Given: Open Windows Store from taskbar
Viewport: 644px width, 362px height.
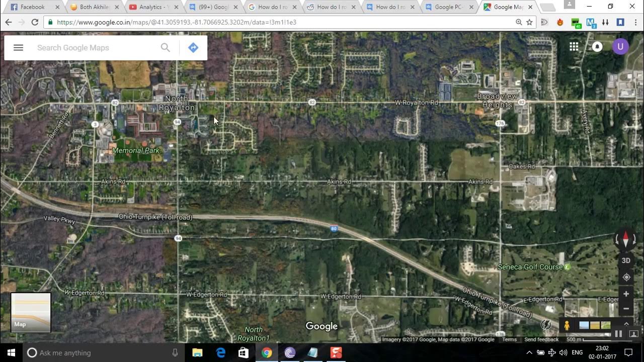Looking at the screenshot, I should (244, 352).
